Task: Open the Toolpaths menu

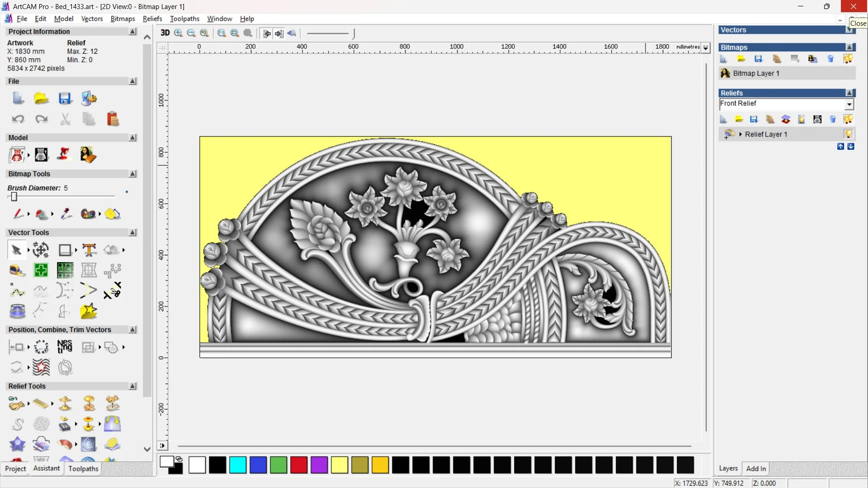Action: tap(184, 19)
